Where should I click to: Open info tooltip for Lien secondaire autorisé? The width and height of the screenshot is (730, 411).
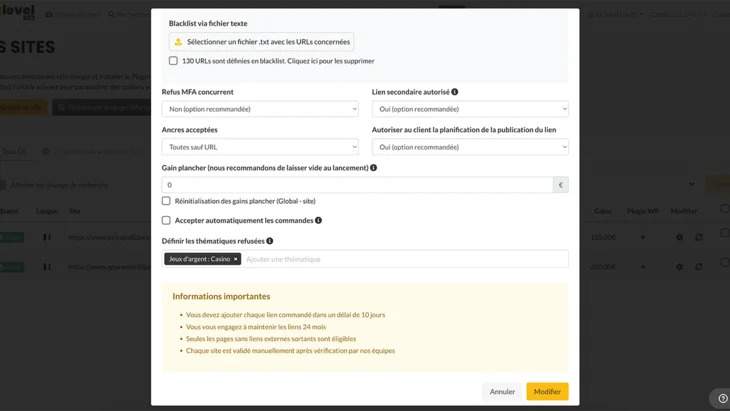pyautogui.click(x=454, y=92)
